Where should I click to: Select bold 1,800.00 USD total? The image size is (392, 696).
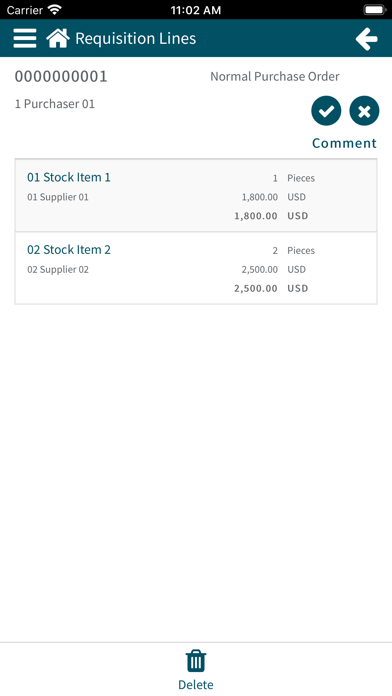[x=271, y=216]
